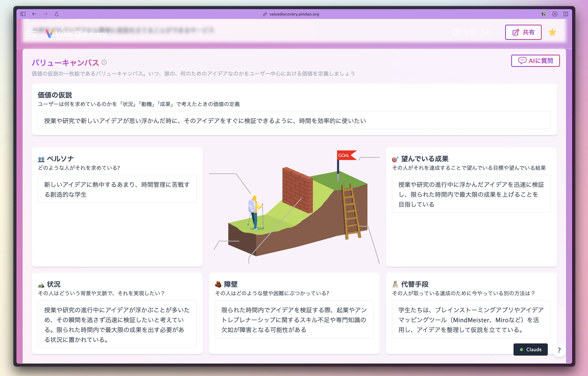
Task: Click the text どのような人がそれを求めている?
Action: click(x=79, y=168)
